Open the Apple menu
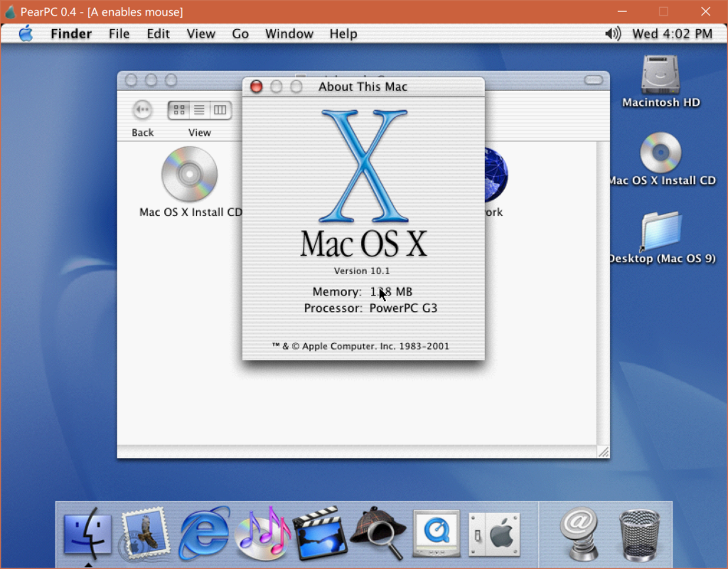Screen dimensions: 728x569 click(x=26, y=33)
